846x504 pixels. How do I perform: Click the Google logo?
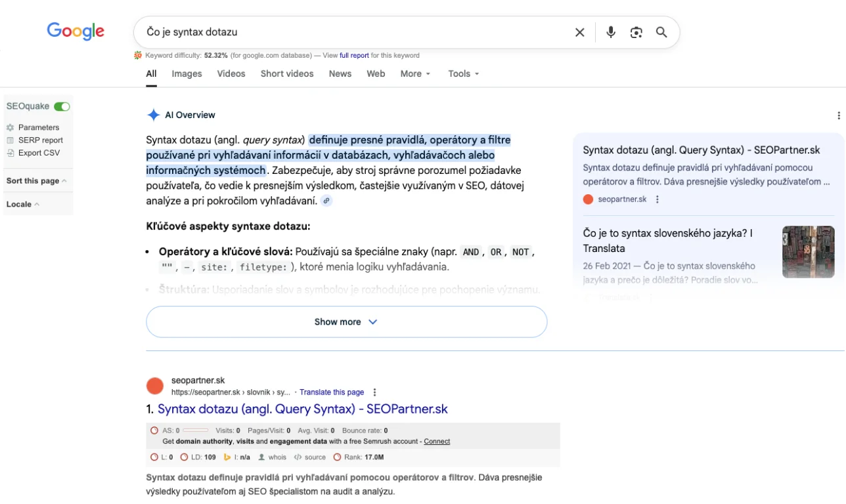pyautogui.click(x=76, y=31)
